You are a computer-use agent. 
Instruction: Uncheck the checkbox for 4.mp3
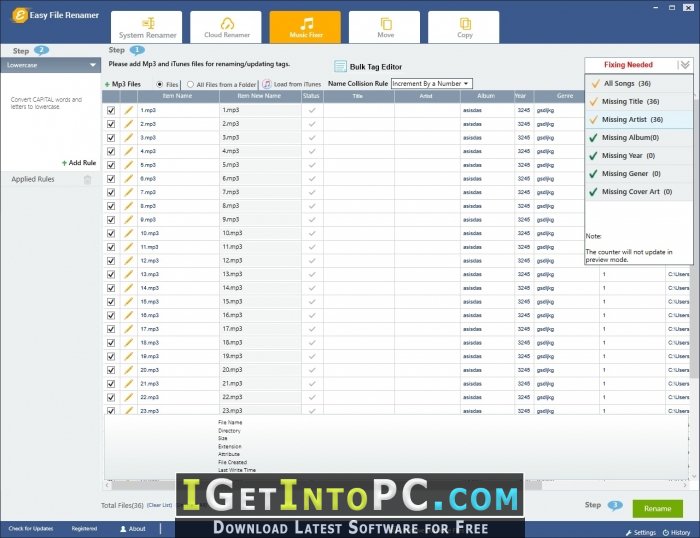(x=111, y=151)
